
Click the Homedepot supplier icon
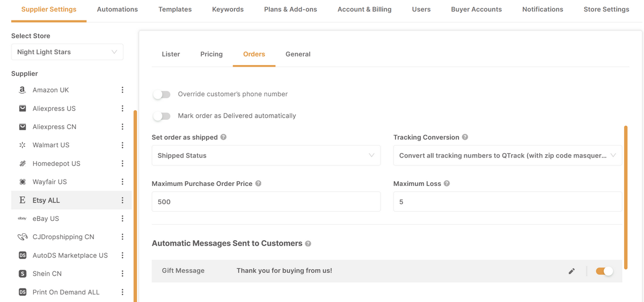click(22, 163)
